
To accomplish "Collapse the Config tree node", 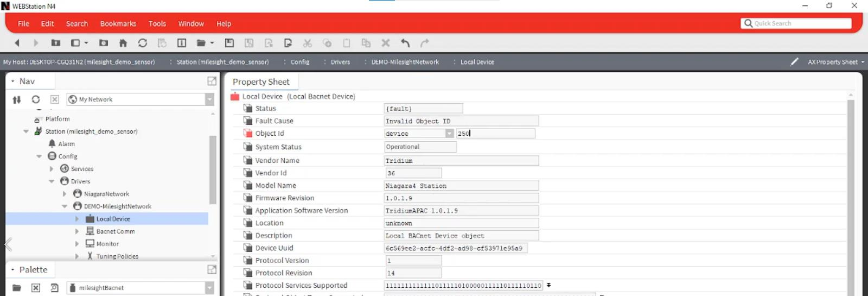I will pyautogui.click(x=39, y=156).
